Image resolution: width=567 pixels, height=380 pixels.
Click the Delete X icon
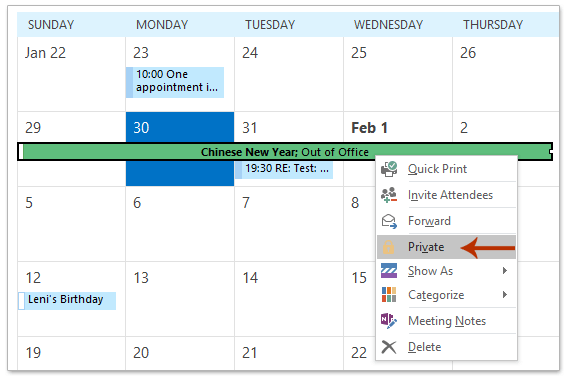[389, 347]
